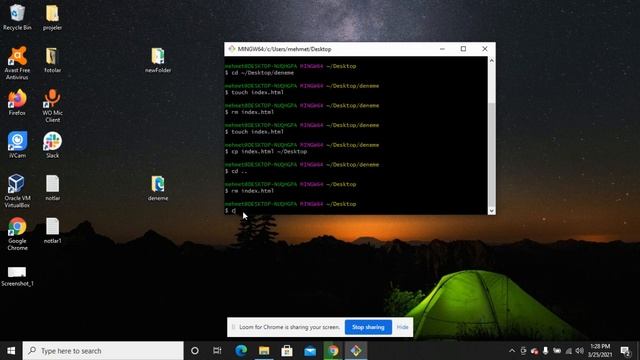Open the Git Bash window system menu icon
The image size is (640, 360).
click(231, 49)
